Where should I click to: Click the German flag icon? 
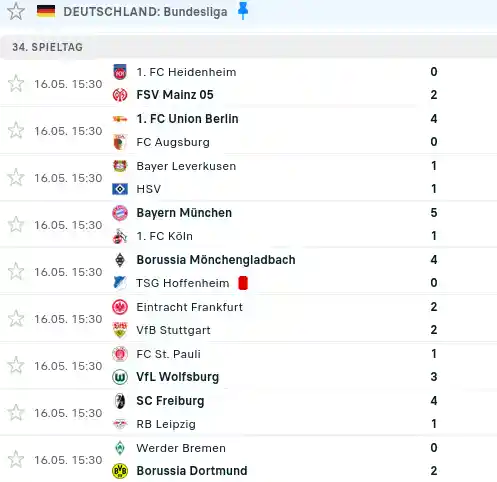46,11
